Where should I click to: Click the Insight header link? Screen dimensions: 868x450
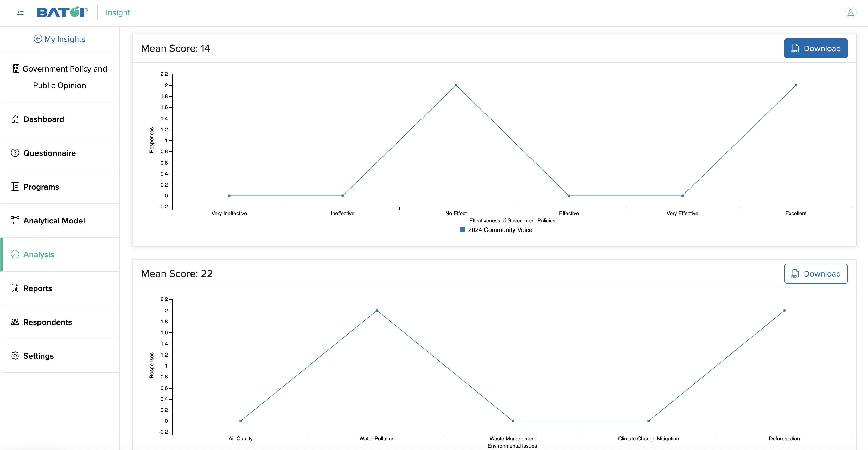tap(118, 12)
